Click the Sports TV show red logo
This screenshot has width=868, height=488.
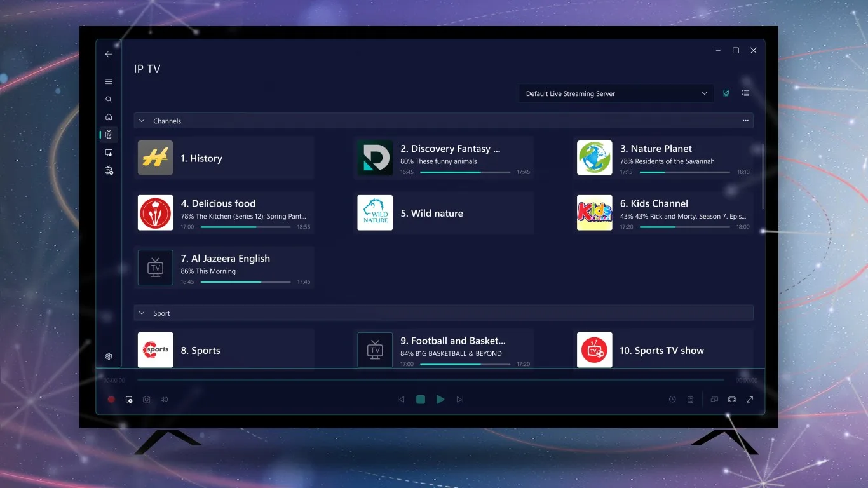pyautogui.click(x=595, y=350)
